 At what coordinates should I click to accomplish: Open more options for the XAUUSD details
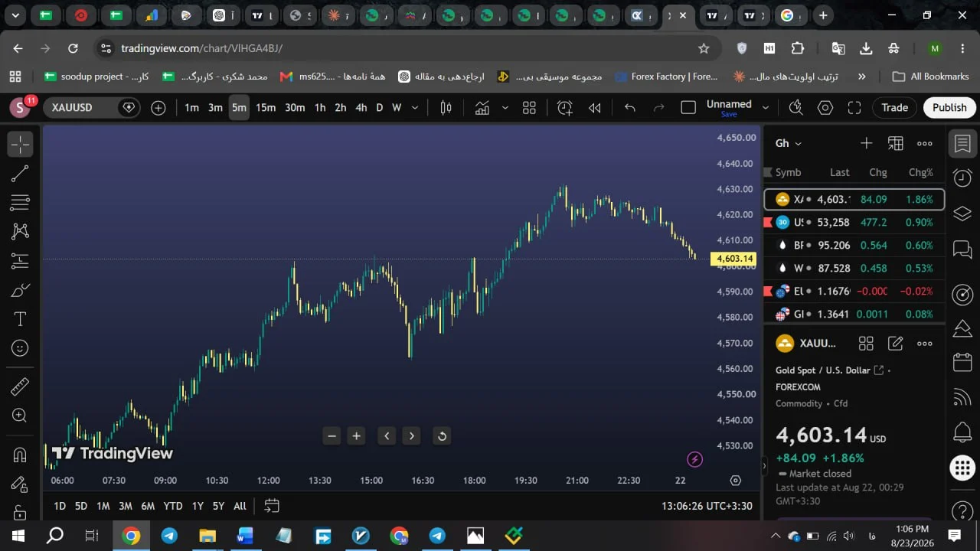(x=924, y=344)
